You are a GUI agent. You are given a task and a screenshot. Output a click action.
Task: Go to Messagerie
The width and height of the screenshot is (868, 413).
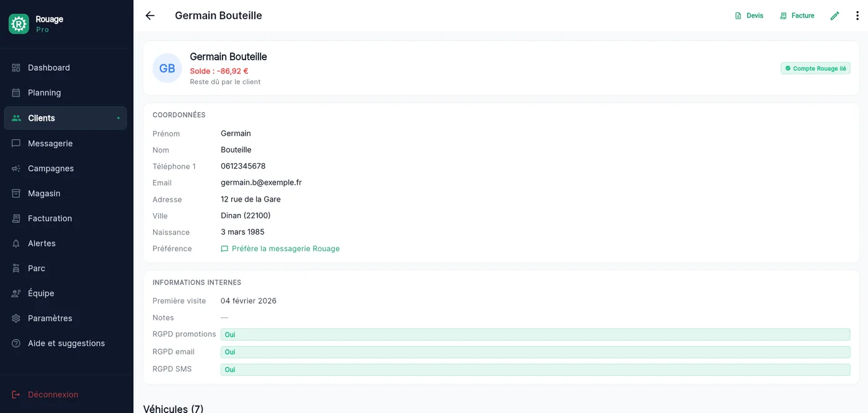point(65,143)
